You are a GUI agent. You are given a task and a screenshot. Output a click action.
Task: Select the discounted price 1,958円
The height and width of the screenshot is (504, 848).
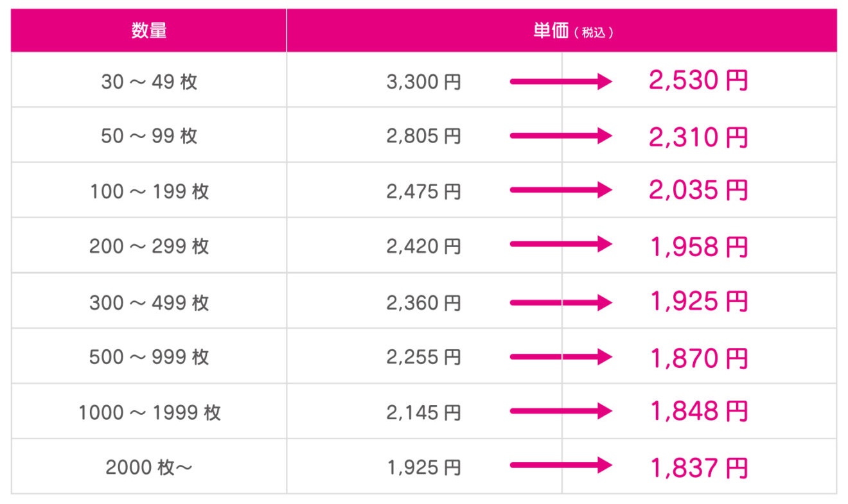click(698, 246)
